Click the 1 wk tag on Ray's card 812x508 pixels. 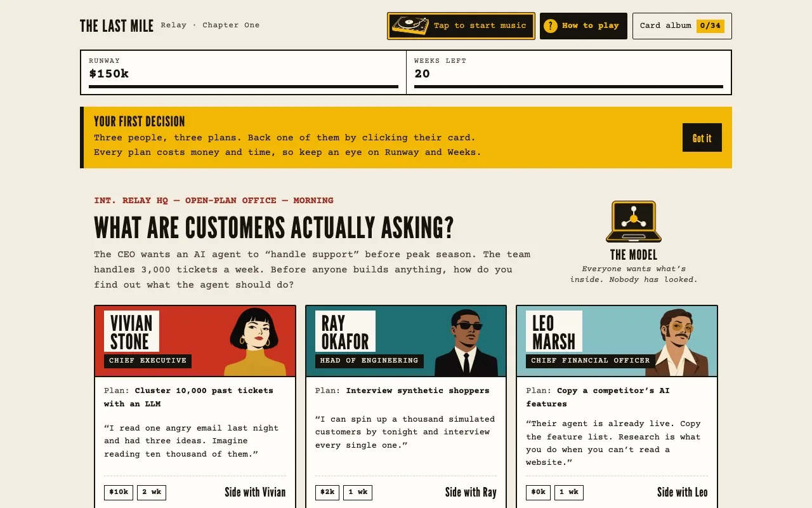pyautogui.click(x=358, y=493)
